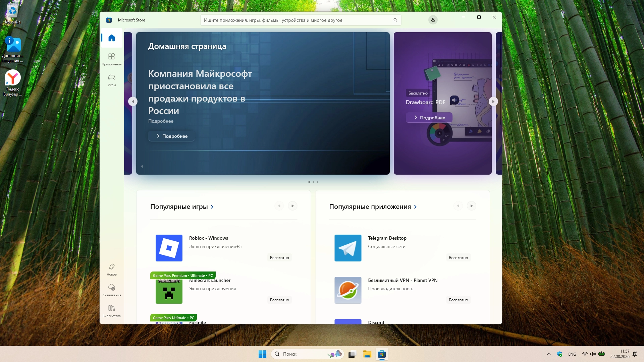Screen dimensions: 644x362
Task: Open the user account profile button
Action: (x=433, y=20)
